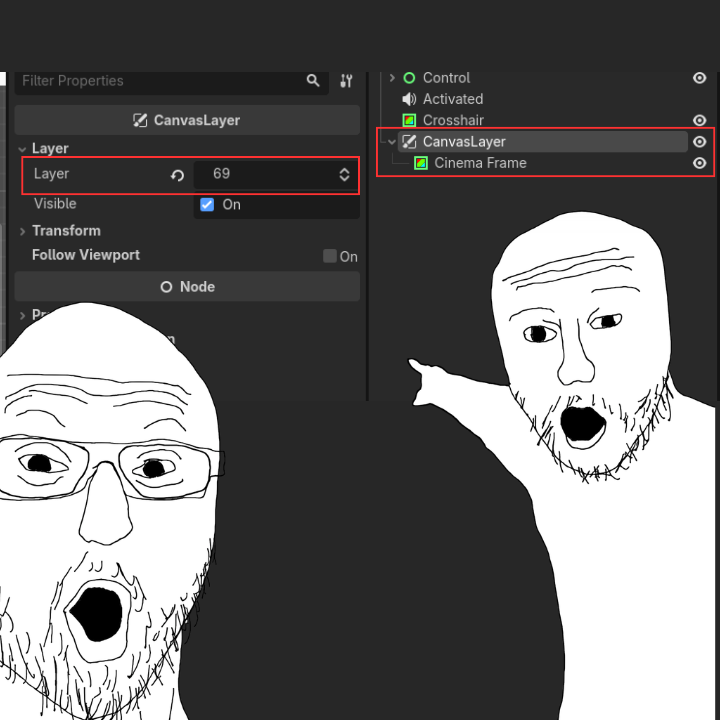Select the Cinema Frame node in tree

coord(480,163)
